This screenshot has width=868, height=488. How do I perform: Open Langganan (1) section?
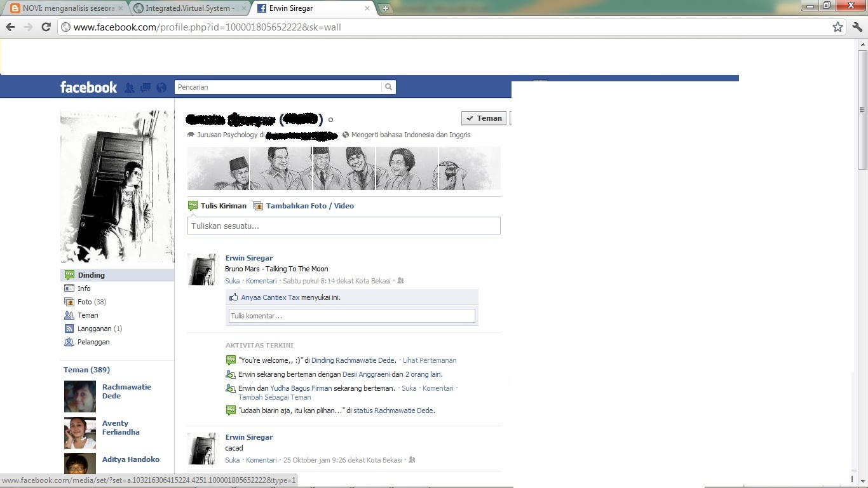pyautogui.click(x=100, y=329)
